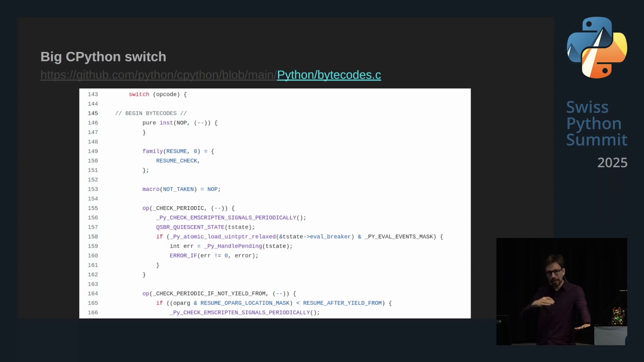
Task: Click RESUME_AFTER_YIELD_FROM on line 165
Action: [x=342, y=303]
